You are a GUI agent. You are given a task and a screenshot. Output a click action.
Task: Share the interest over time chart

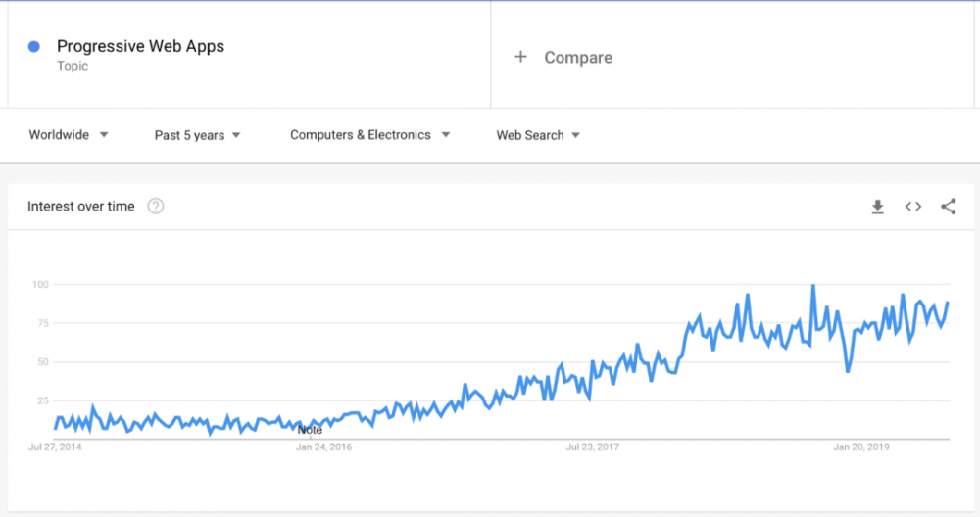(948, 207)
